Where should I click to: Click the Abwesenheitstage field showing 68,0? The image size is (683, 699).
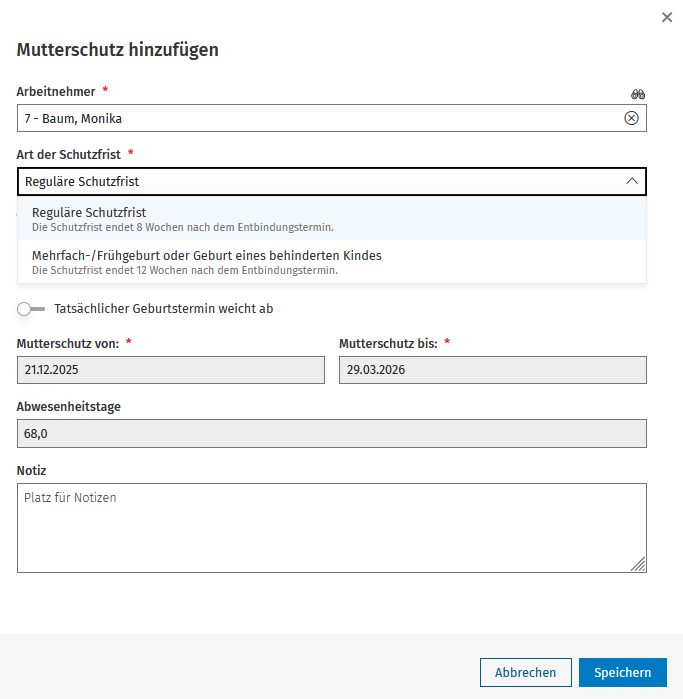pos(332,433)
